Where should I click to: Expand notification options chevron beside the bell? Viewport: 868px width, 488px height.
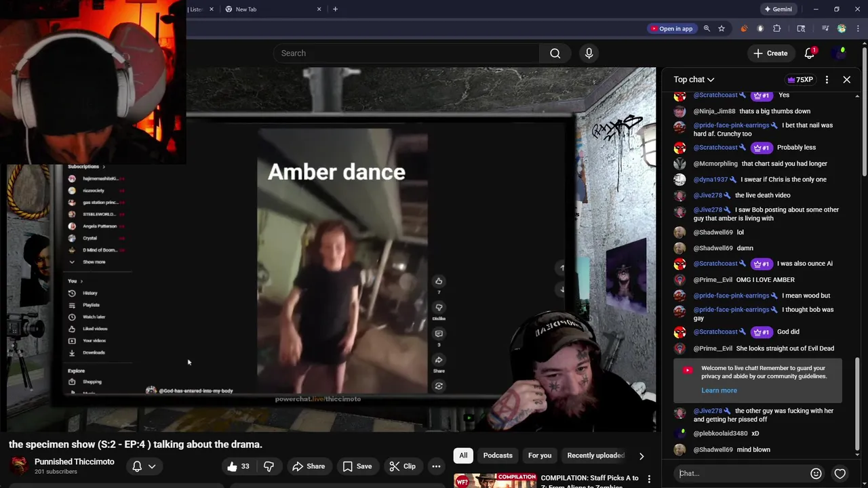tap(152, 466)
